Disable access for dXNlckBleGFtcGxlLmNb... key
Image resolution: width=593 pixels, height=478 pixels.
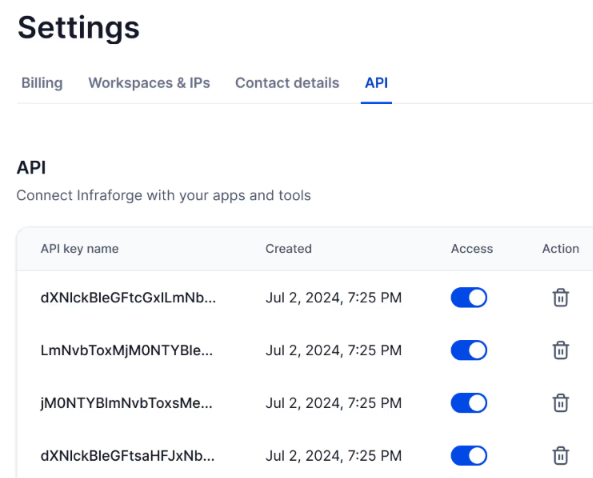click(469, 298)
